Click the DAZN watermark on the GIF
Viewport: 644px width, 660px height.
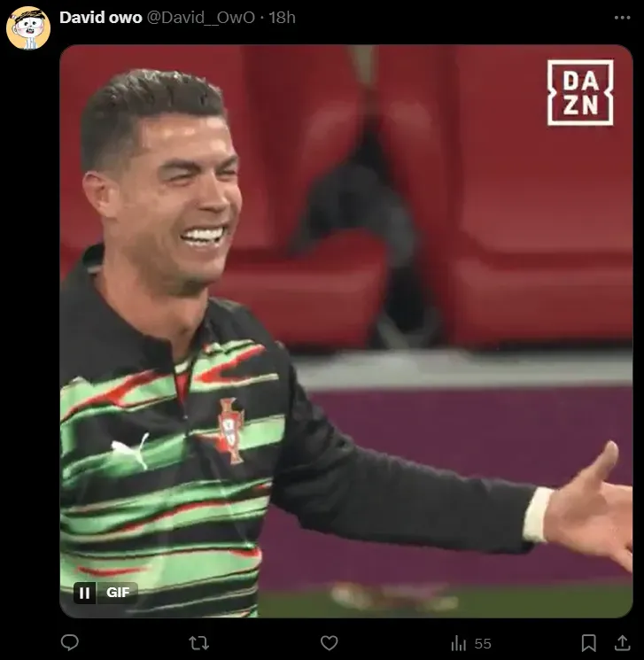click(580, 93)
